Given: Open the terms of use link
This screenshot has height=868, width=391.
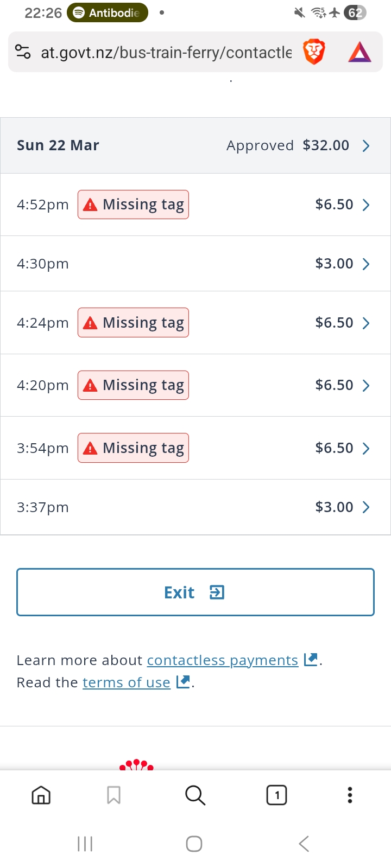Looking at the screenshot, I should coord(127,682).
